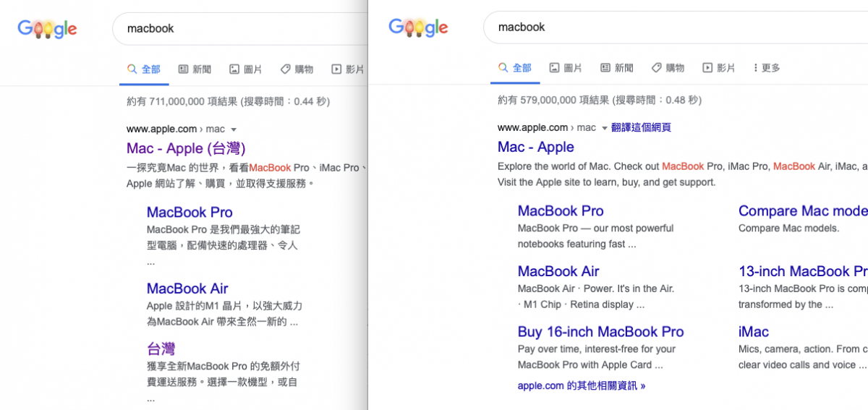Click the tag icon of the right 購物 tab
This screenshot has width=868, height=410.
click(x=656, y=68)
